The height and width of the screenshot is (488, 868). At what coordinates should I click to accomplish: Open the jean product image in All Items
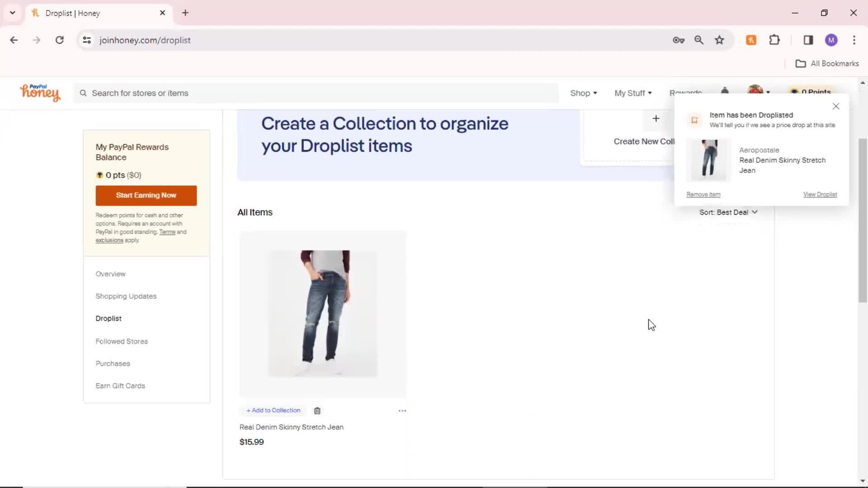point(323,314)
